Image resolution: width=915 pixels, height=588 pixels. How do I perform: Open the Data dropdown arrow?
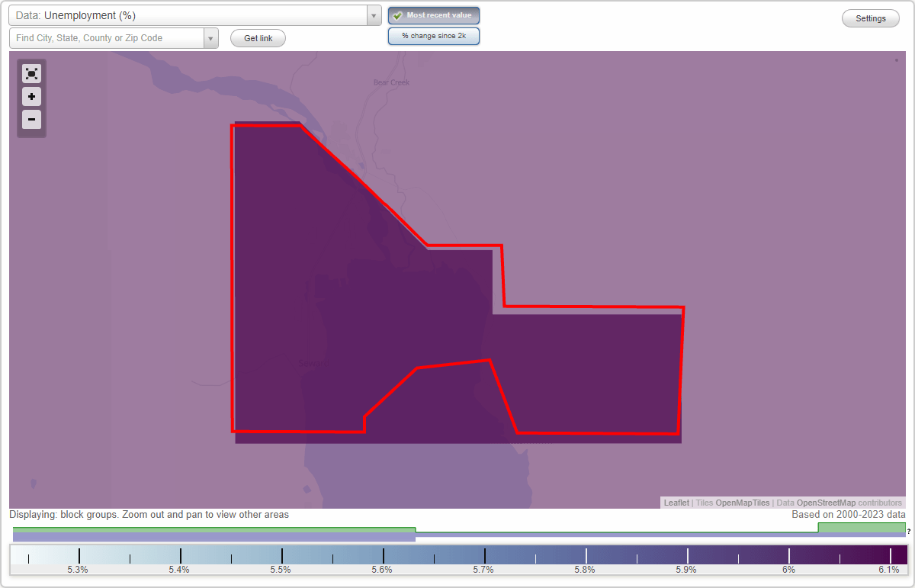[x=374, y=15]
